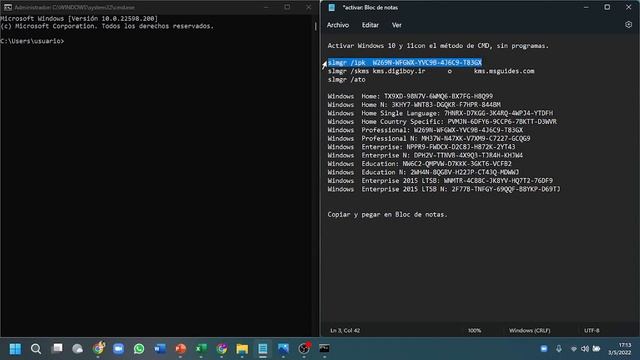The width and height of the screenshot is (640, 360).
Task: Click the Home Country Specific key line
Action: click(442, 122)
